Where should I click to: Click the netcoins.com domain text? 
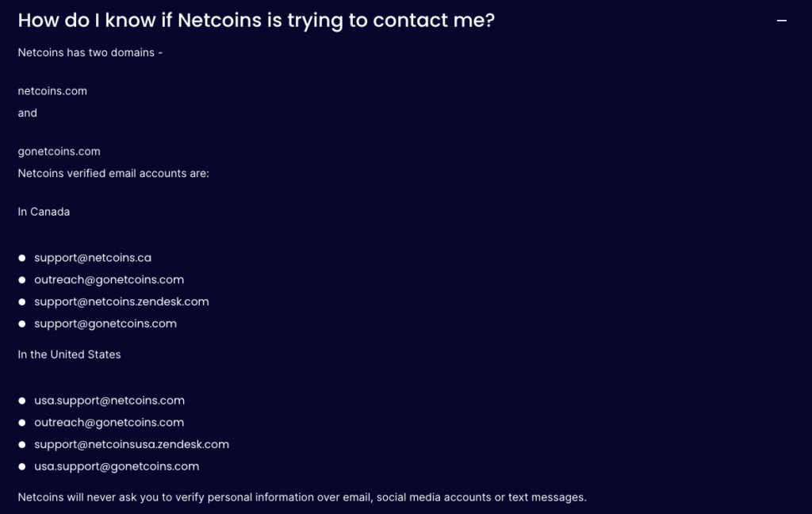point(52,91)
